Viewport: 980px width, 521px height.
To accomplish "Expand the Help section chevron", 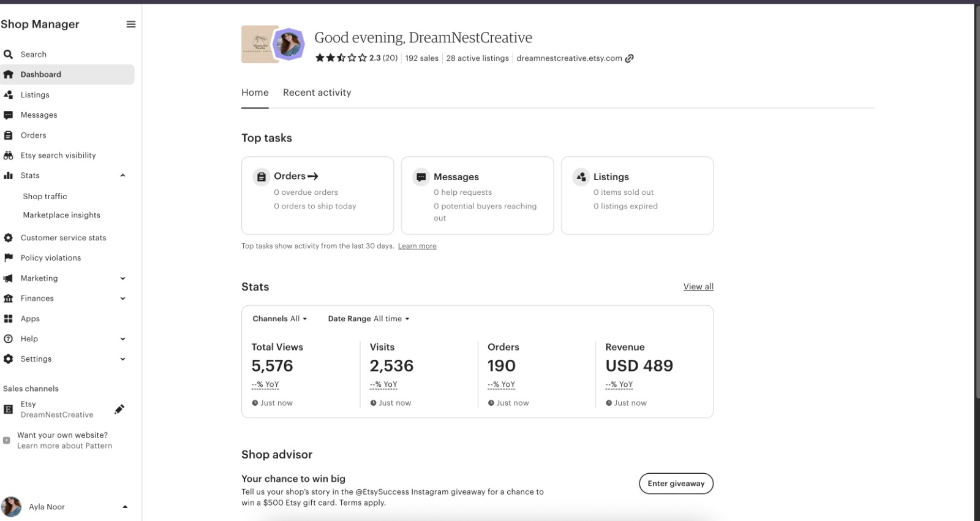I will click(x=123, y=339).
